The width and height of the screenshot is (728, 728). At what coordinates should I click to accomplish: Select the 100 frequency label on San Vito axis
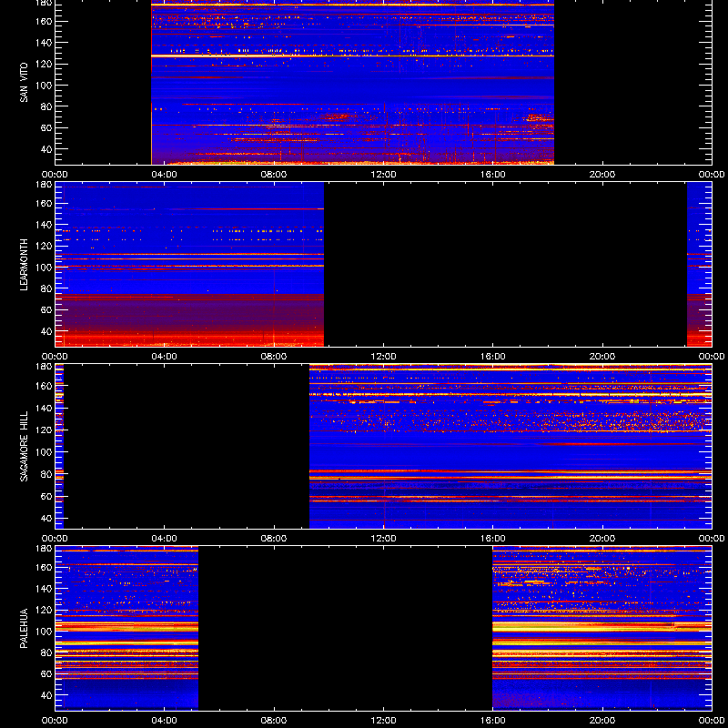point(45,86)
